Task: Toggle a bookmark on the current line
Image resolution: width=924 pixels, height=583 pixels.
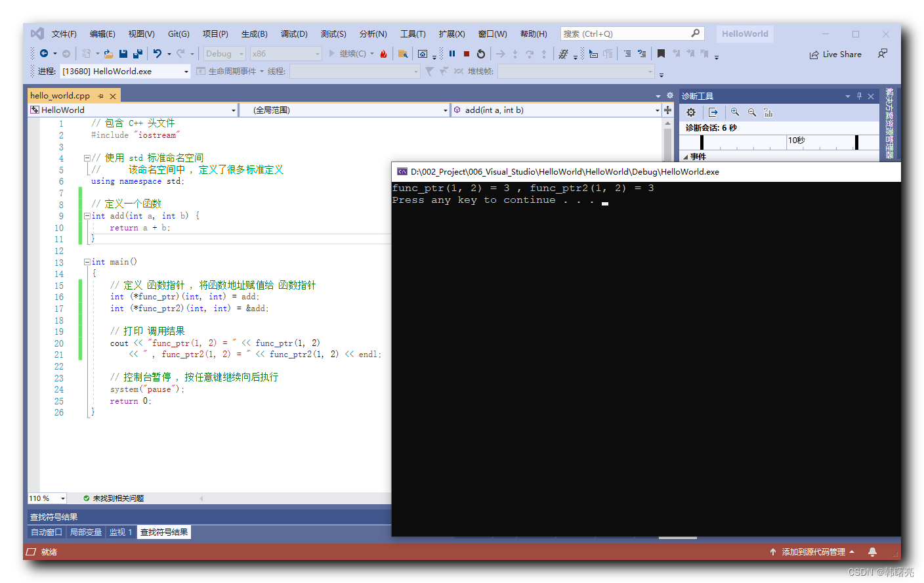Action: [x=661, y=54]
